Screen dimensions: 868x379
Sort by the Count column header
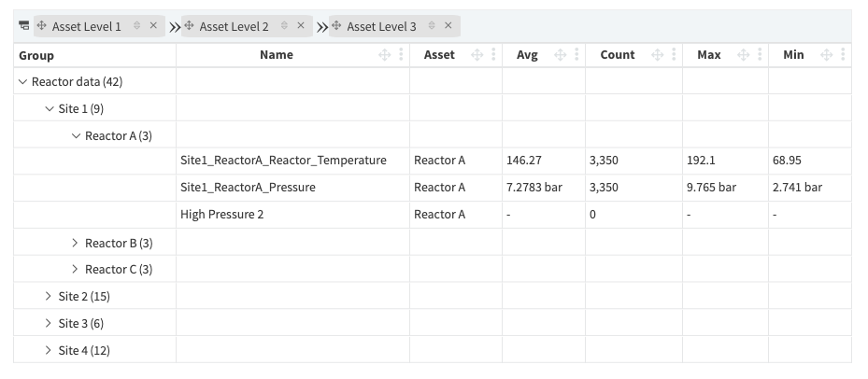[618, 55]
